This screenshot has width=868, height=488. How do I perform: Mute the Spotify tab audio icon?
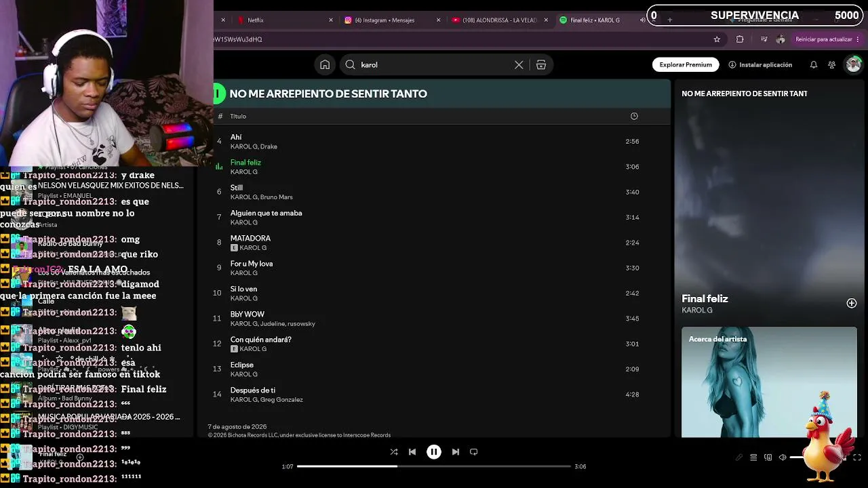[x=642, y=20]
